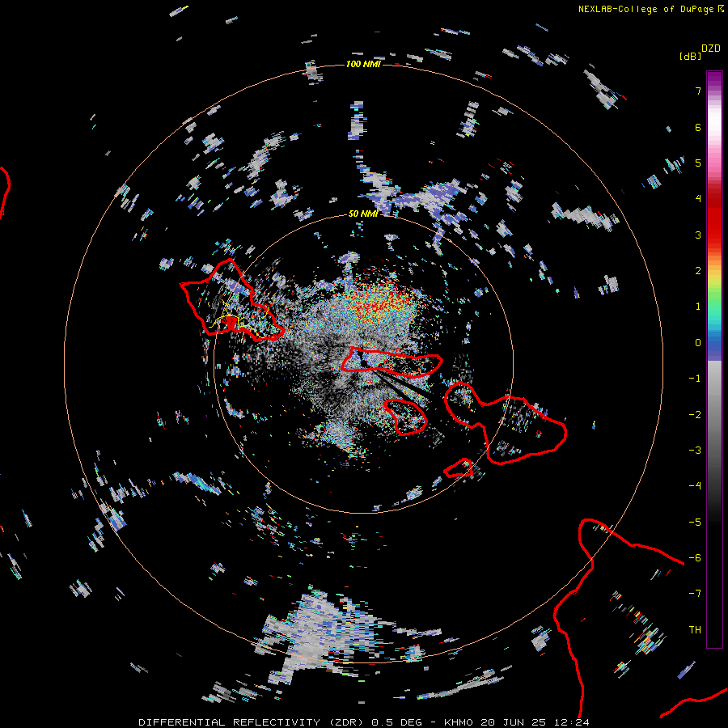Select the '6' value on the dB scale

pyautogui.click(x=698, y=127)
